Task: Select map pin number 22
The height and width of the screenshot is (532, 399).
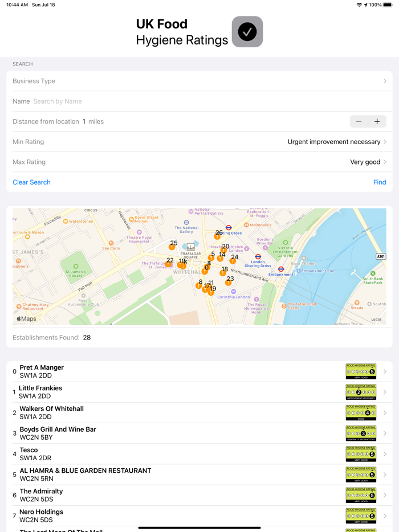Action: coord(168,264)
